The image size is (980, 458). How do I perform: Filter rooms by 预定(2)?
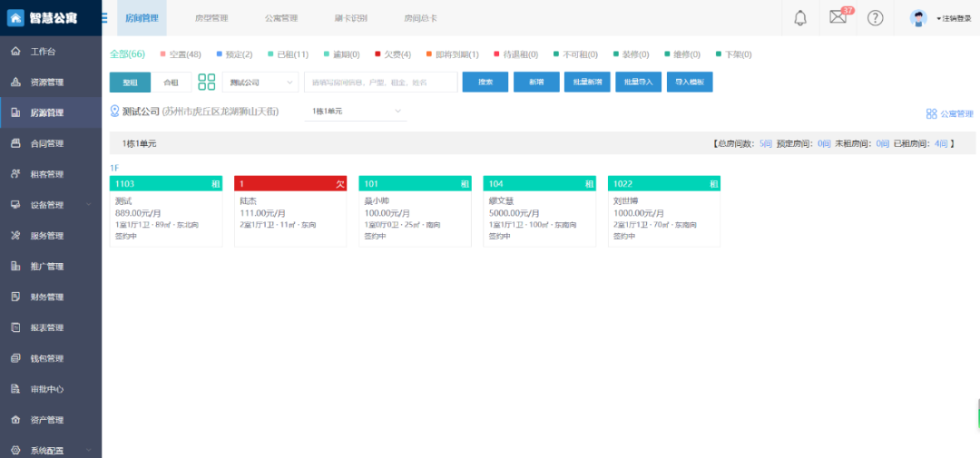click(x=234, y=54)
